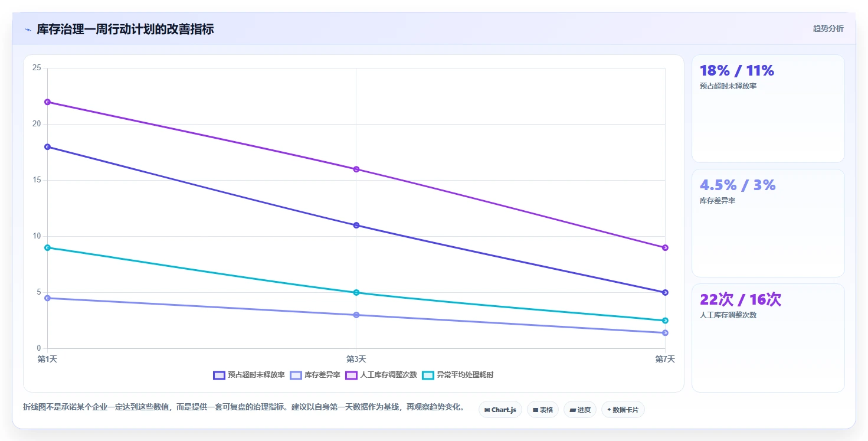The image size is (868, 441).
Task: Click the title 库存治理一周行动计划的改善指标
Action: point(125,30)
